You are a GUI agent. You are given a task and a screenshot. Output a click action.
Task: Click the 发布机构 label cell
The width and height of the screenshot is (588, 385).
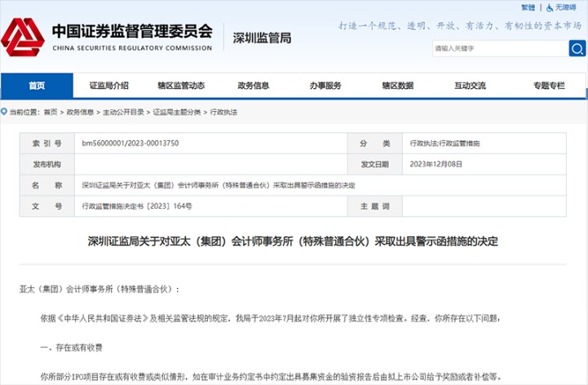point(46,164)
